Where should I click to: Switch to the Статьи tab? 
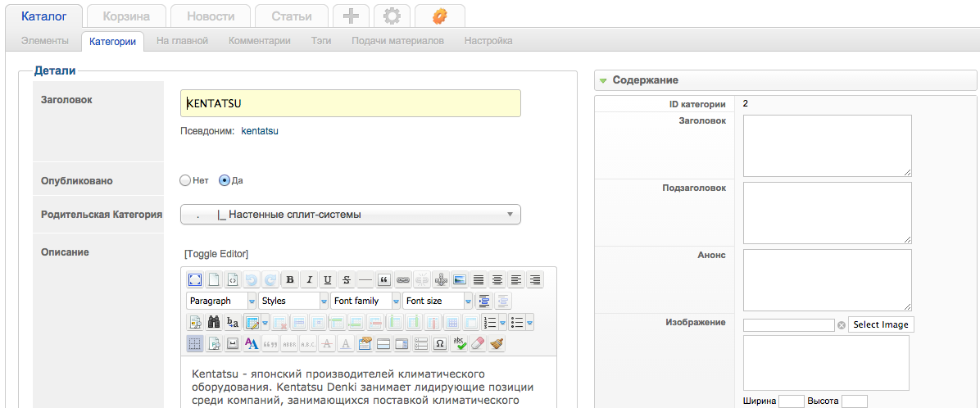[292, 16]
